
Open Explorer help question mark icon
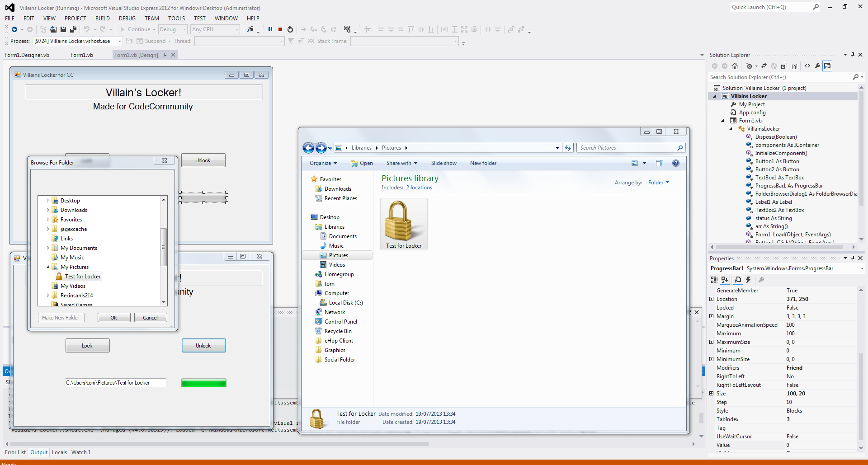676,163
